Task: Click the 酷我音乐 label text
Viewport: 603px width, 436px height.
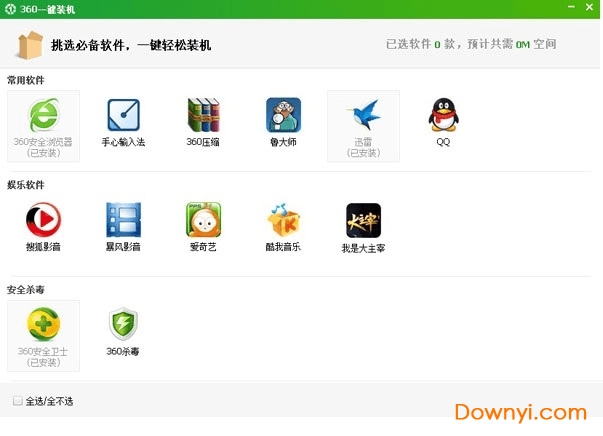Action: pyautogui.click(x=283, y=246)
